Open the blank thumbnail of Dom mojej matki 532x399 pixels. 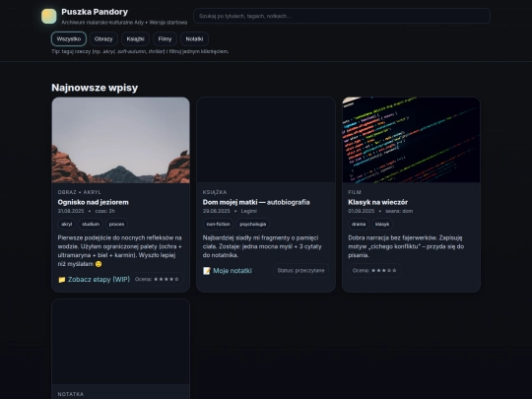tap(266, 140)
